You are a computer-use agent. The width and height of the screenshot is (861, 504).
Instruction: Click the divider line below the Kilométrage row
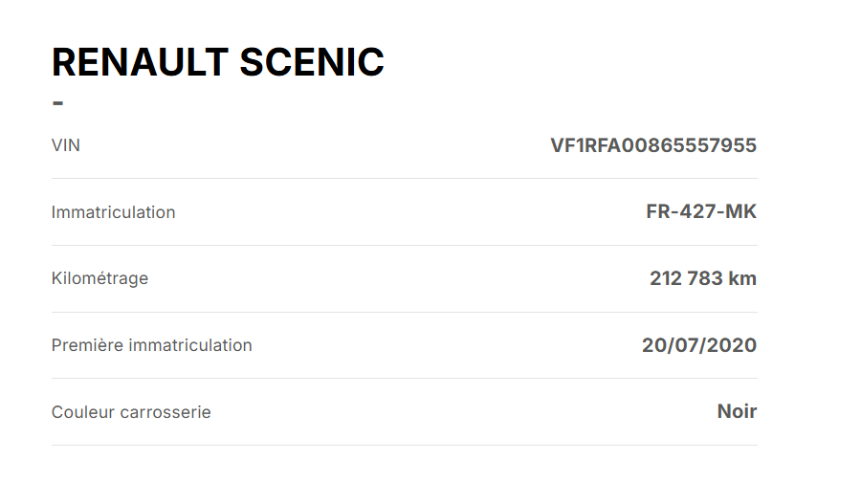404,312
